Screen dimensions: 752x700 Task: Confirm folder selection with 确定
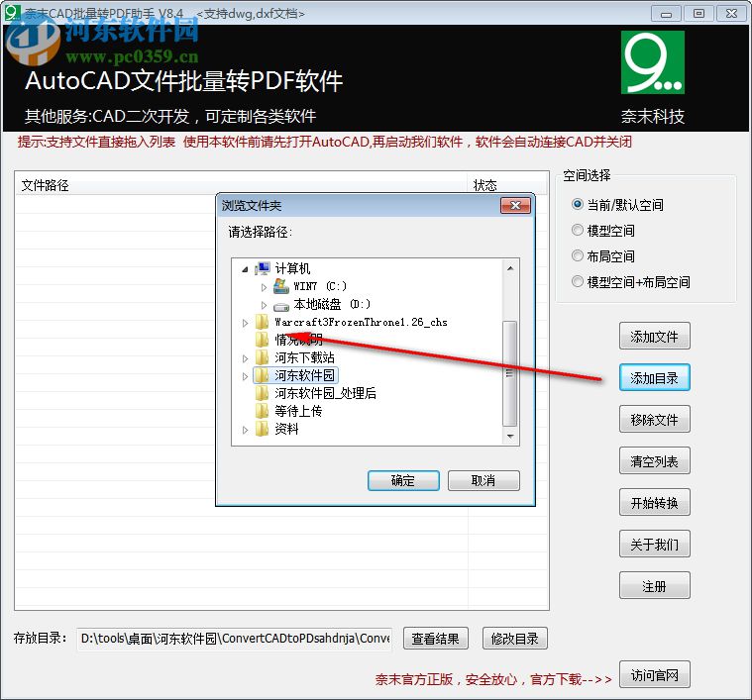[x=403, y=480]
